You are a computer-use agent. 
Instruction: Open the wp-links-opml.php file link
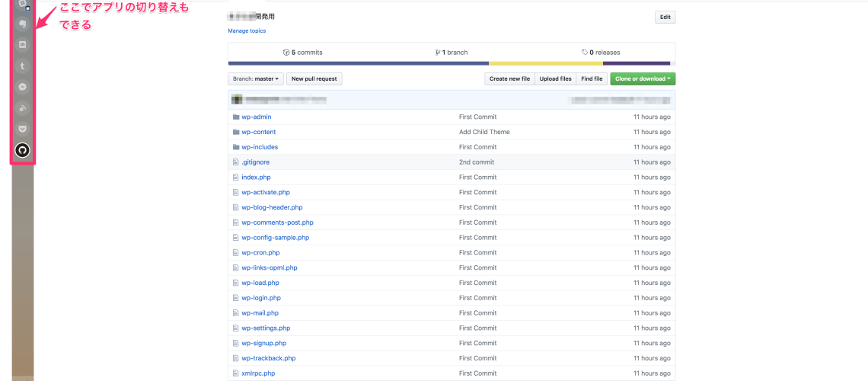(x=270, y=267)
